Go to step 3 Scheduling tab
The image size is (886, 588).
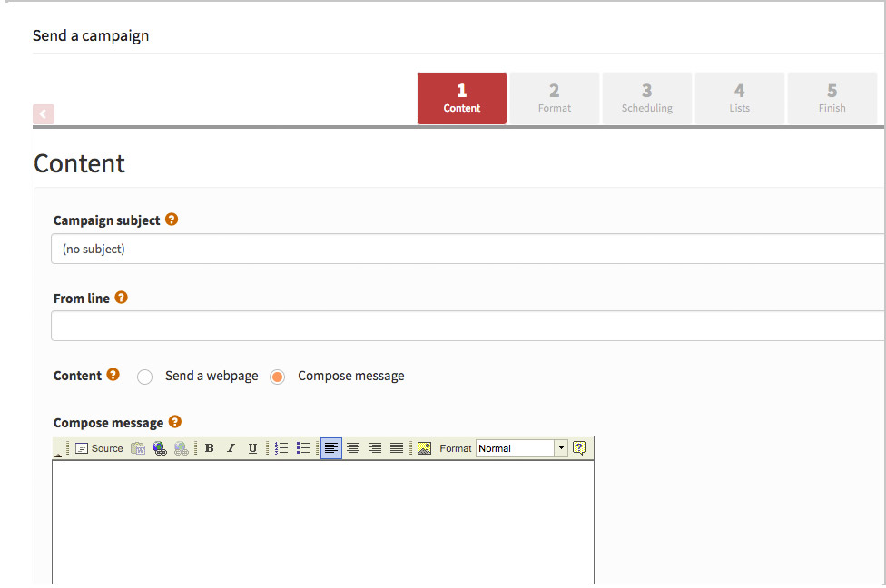[647, 98]
